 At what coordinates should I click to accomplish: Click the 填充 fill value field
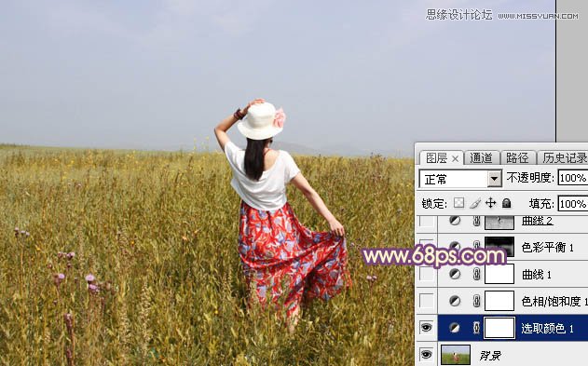(573, 204)
